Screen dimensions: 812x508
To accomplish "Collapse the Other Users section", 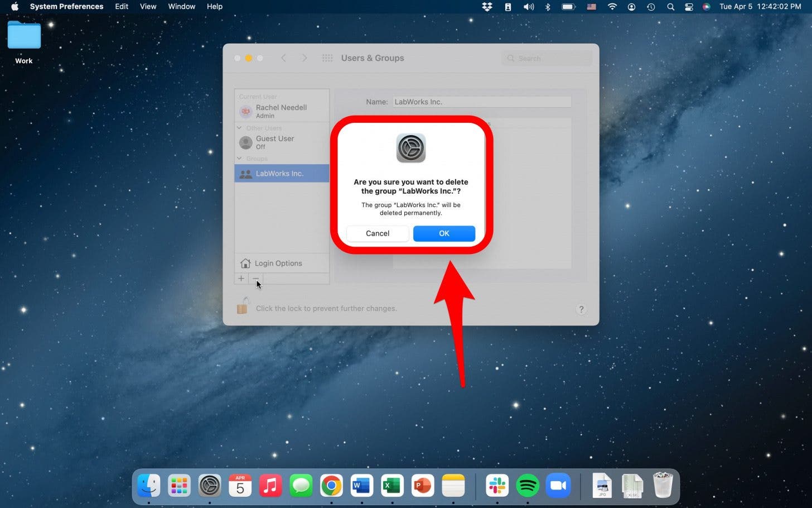I will tap(239, 128).
